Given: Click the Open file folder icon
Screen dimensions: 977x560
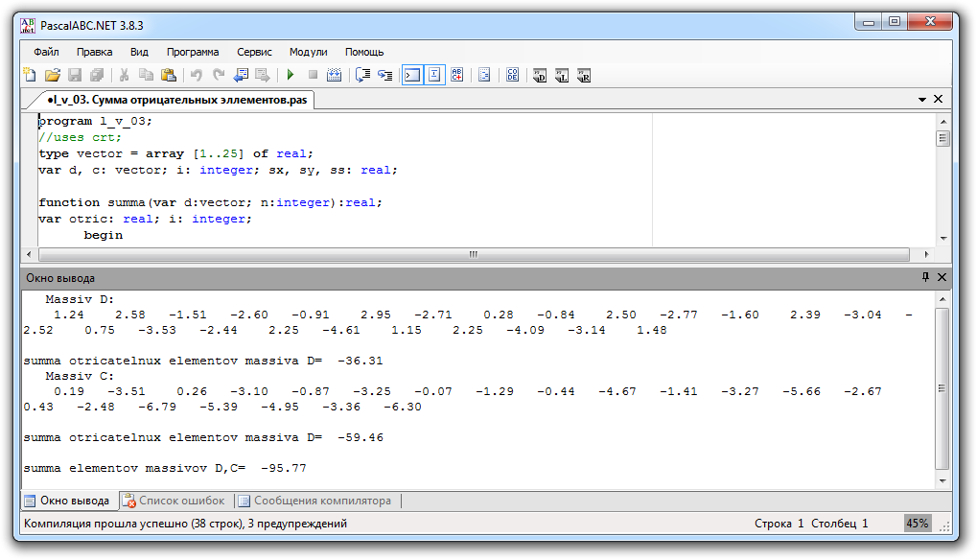Looking at the screenshot, I should point(53,75).
